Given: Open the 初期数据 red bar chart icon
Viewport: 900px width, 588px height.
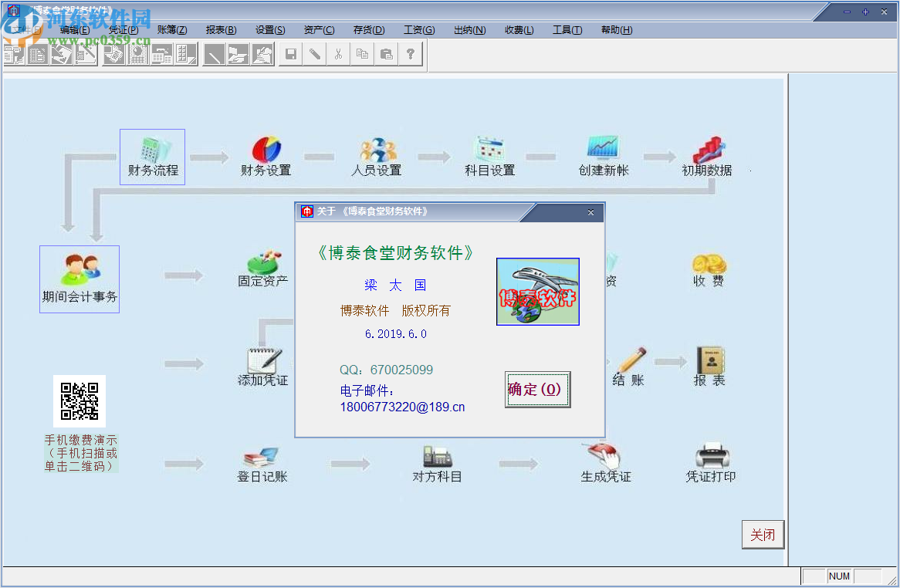Looking at the screenshot, I should (x=707, y=157).
